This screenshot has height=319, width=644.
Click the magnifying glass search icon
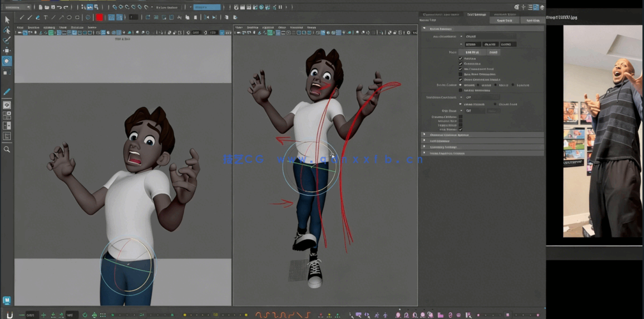click(7, 149)
